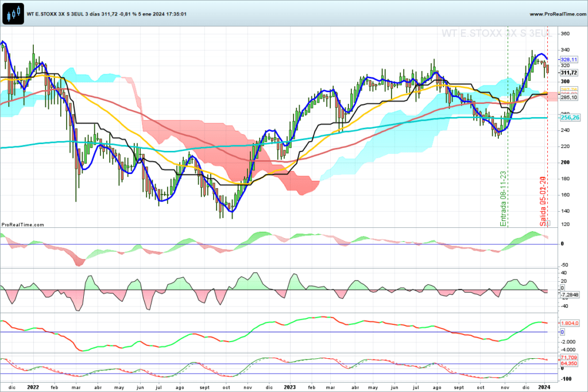The width and height of the screenshot is (588, 392).
Task: Click the 140 price axis label
Action: [x=565, y=211]
